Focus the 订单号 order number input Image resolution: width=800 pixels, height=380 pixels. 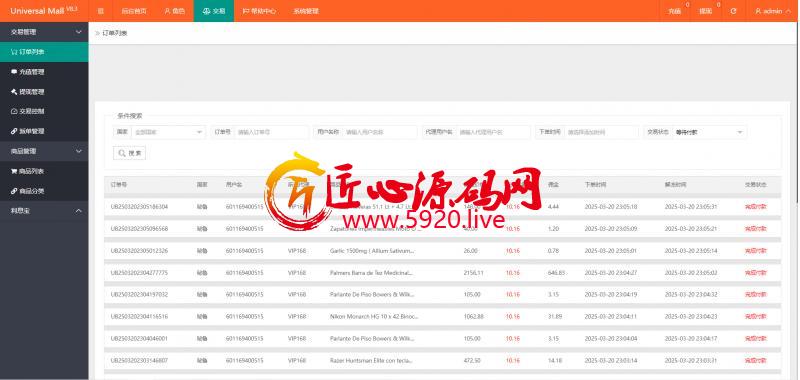[271, 132]
